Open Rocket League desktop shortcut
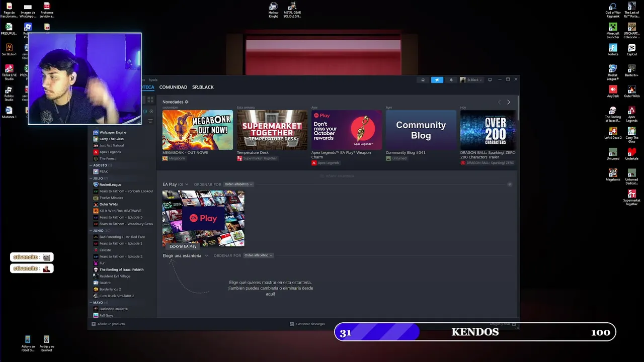Viewport: 644px width, 362px height. [x=613, y=72]
